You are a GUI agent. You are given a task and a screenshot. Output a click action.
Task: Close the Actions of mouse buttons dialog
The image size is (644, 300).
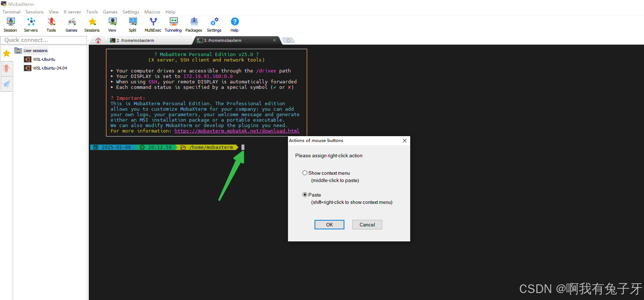click(405, 141)
